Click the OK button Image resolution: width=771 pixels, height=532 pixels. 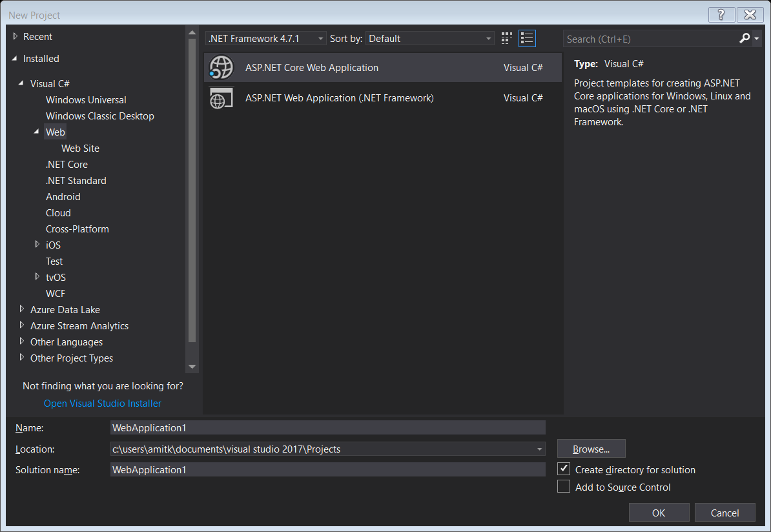(659, 513)
